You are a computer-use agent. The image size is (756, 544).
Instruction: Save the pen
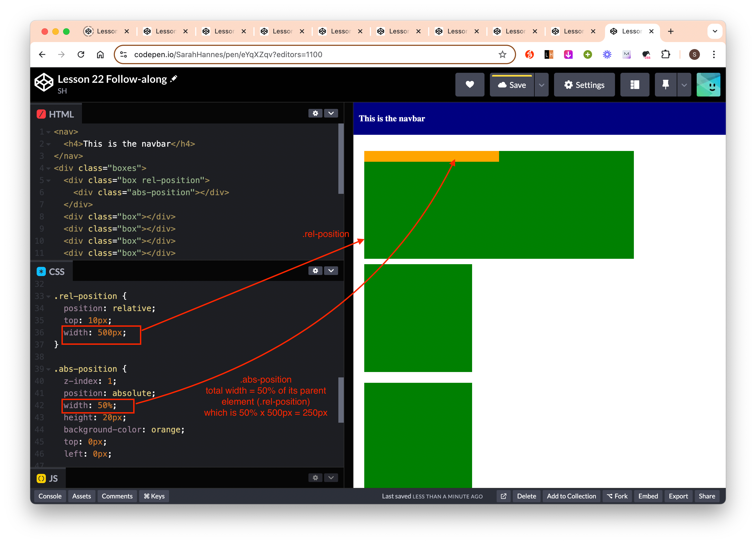[512, 85]
